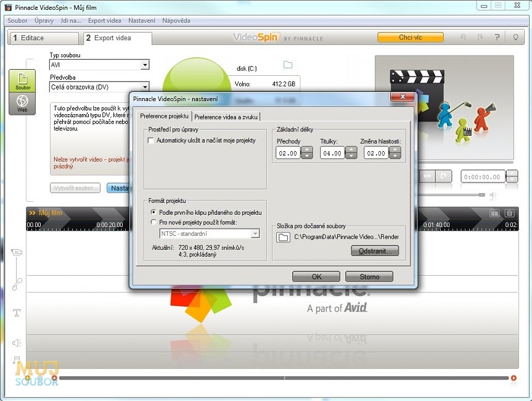Click the Změna hlasitosti 02.00 input field
Screen dimensions: 532x401
click(376, 153)
